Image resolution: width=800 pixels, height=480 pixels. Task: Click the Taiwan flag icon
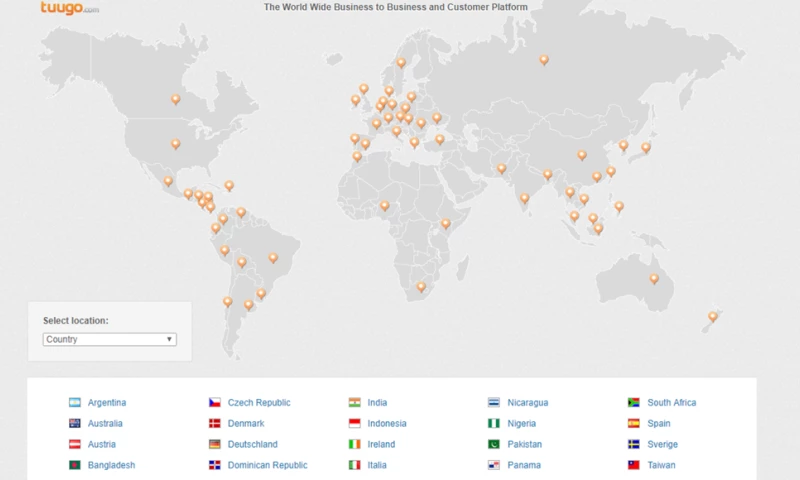click(x=634, y=465)
